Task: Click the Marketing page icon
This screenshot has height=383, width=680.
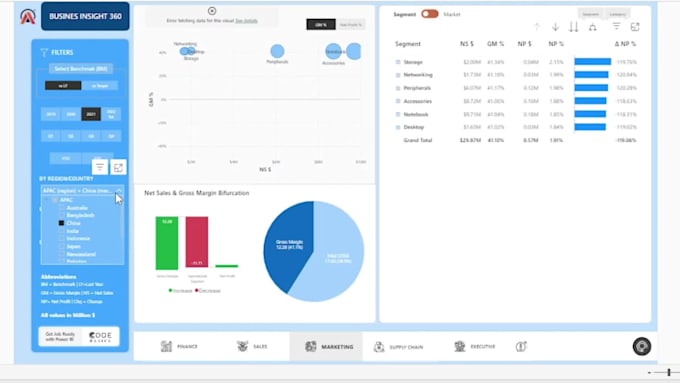Action: (311, 346)
